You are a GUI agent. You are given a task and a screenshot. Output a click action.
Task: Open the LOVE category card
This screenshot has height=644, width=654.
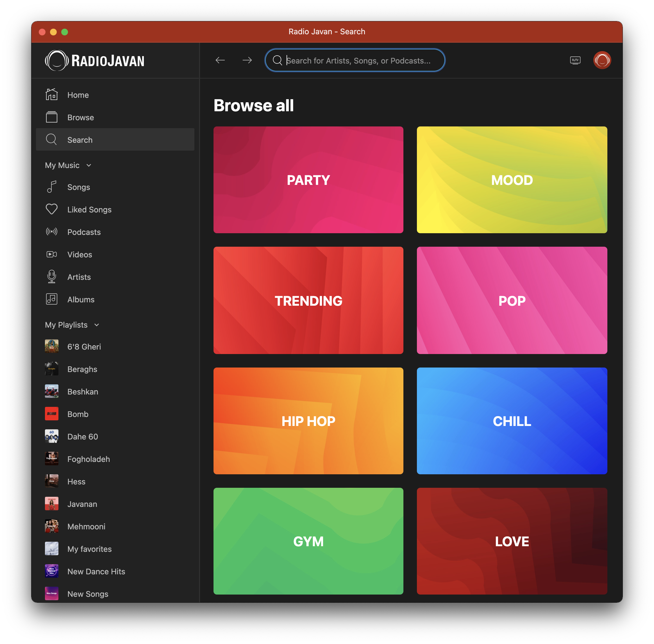512,541
